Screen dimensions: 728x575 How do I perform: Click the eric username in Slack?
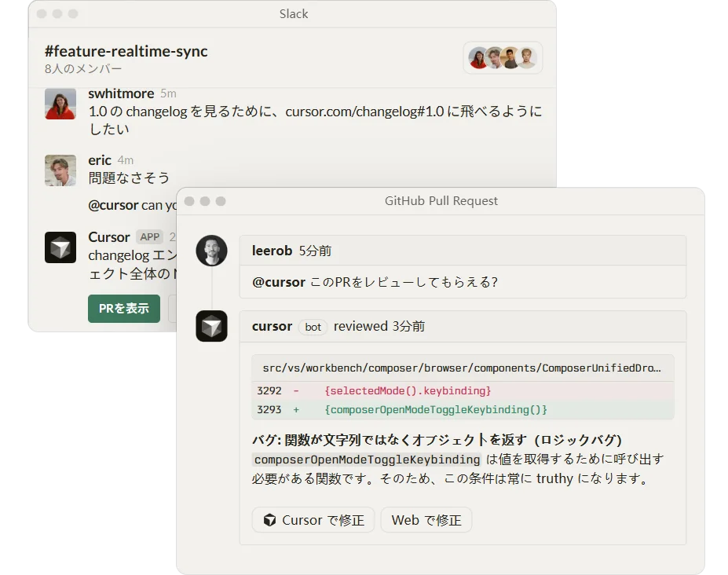point(100,160)
